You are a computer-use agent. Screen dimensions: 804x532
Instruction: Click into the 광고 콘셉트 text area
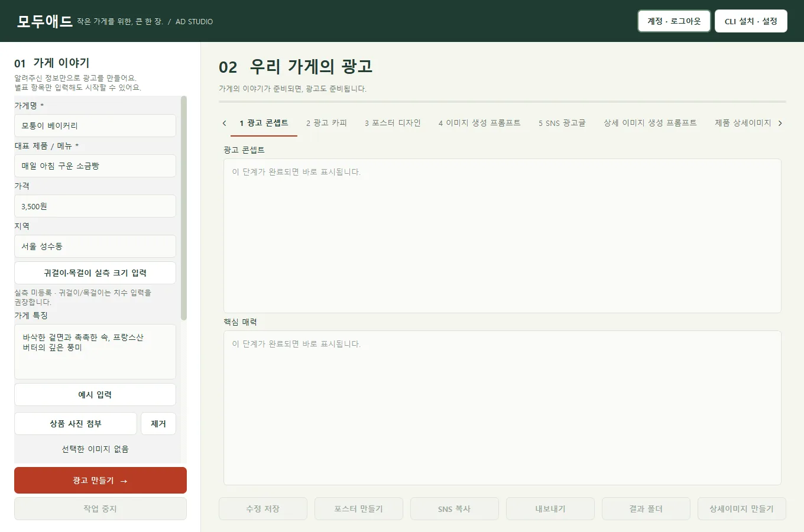click(x=502, y=236)
